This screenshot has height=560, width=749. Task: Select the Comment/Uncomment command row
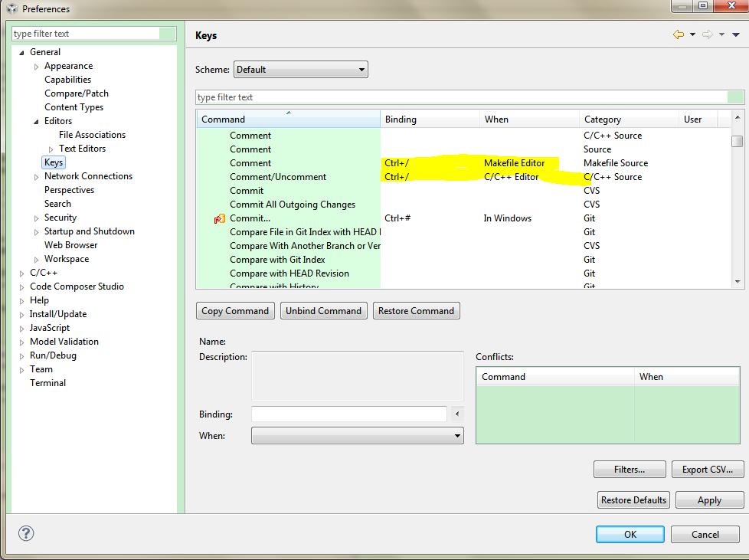pyautogui.click(x=463, y=177)
